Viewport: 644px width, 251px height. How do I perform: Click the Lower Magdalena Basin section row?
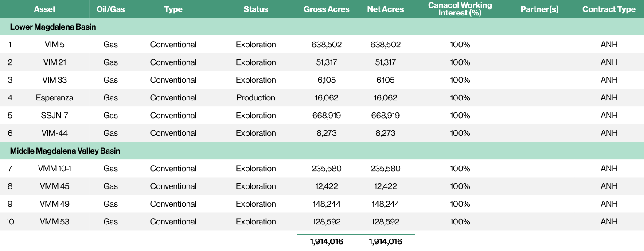pos(53,27)
